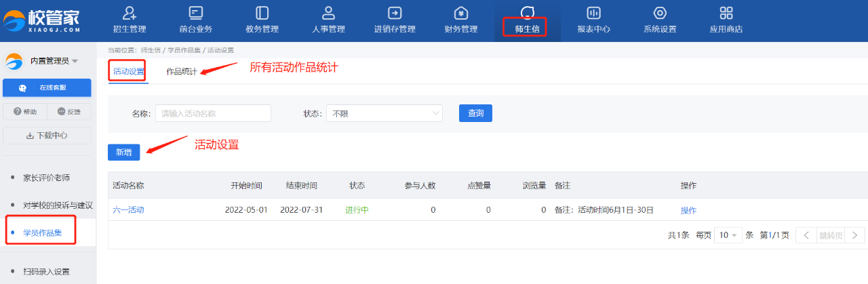
Task: Click the 在线客服 online support button
Action: 47,88
